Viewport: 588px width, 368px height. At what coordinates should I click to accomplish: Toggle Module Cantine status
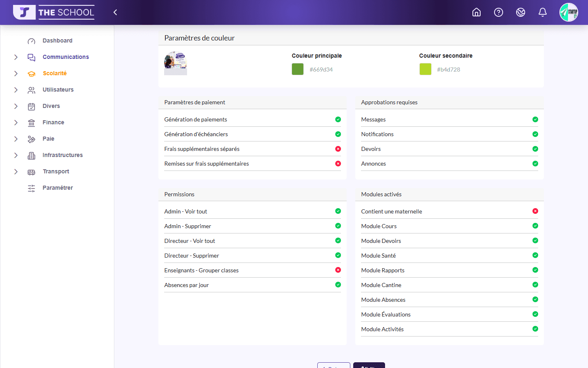point(535,285)
